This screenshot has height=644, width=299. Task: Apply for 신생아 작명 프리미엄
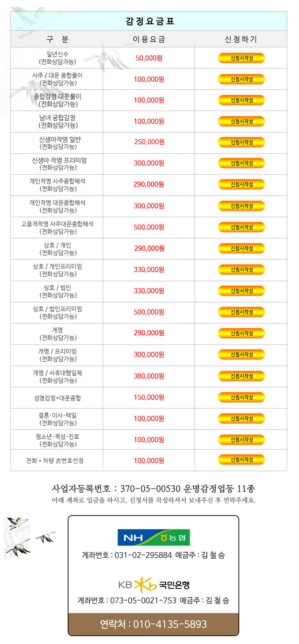point(241,163)
